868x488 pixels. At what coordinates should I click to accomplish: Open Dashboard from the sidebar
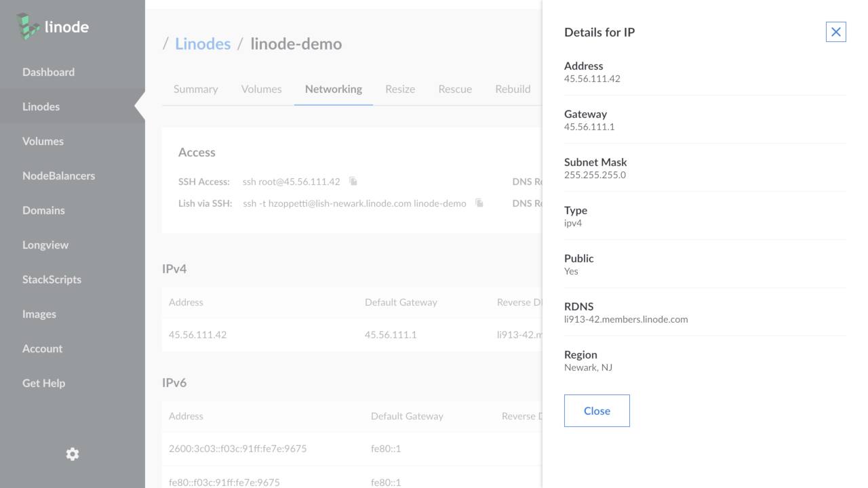coord(48,72)
